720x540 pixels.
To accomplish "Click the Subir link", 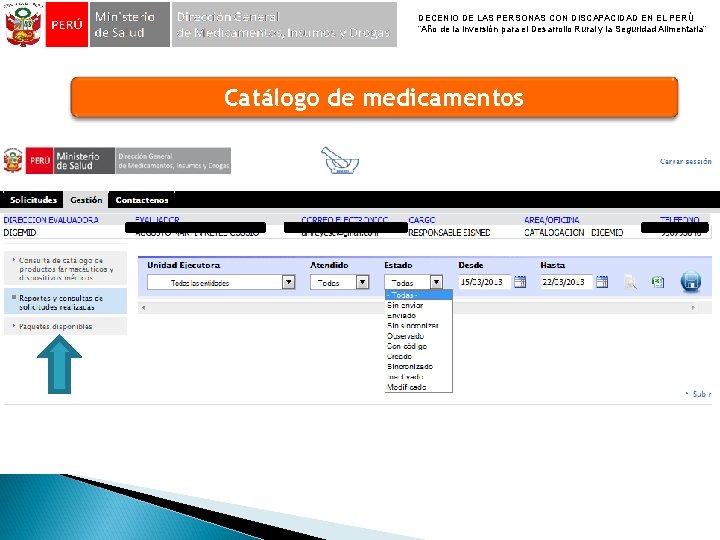I will tap(701, 394).
